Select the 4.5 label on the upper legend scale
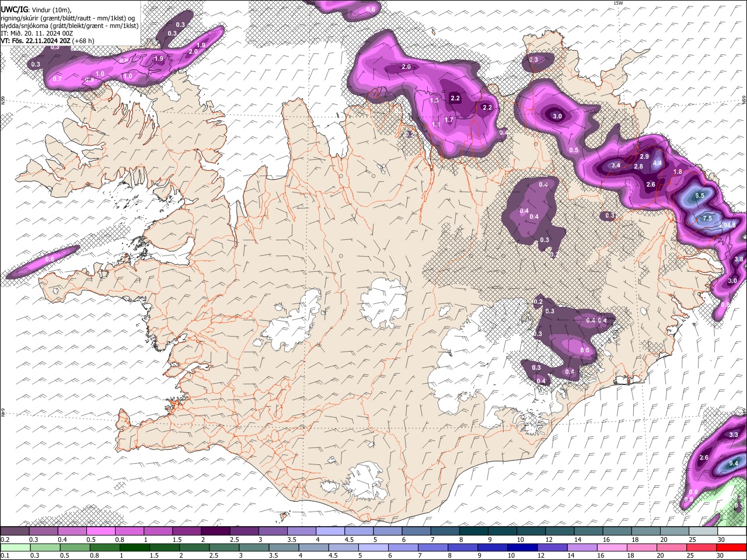 349,540
